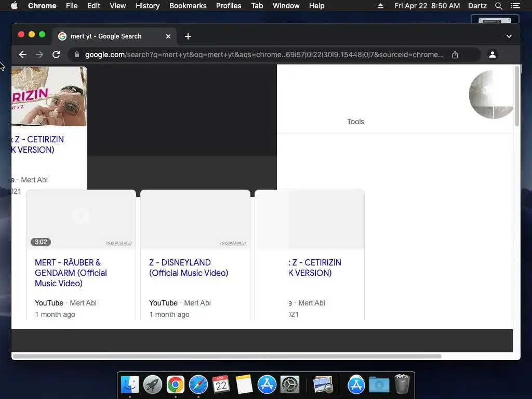Viewport: 532px width, 399px height.
Task: Open Z - DISNEYLAND Official Music Video link
Action: pyautogui.click(x=189, y=268)
